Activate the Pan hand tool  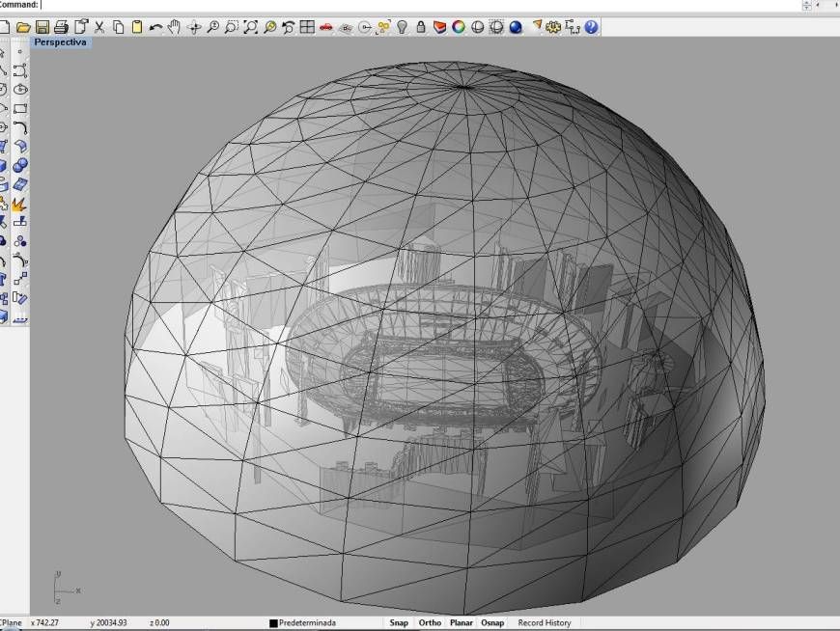(175, 27)
